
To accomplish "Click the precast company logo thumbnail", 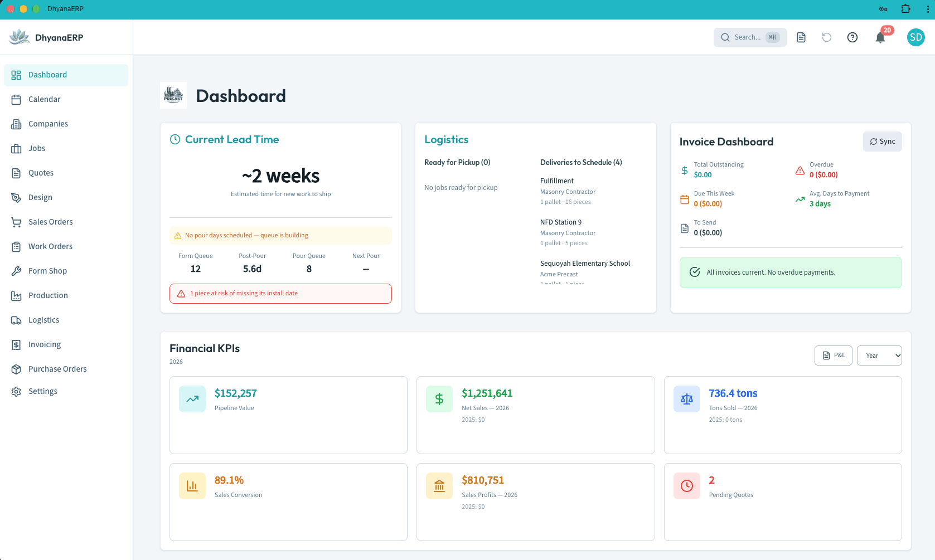I will (173, 95).
